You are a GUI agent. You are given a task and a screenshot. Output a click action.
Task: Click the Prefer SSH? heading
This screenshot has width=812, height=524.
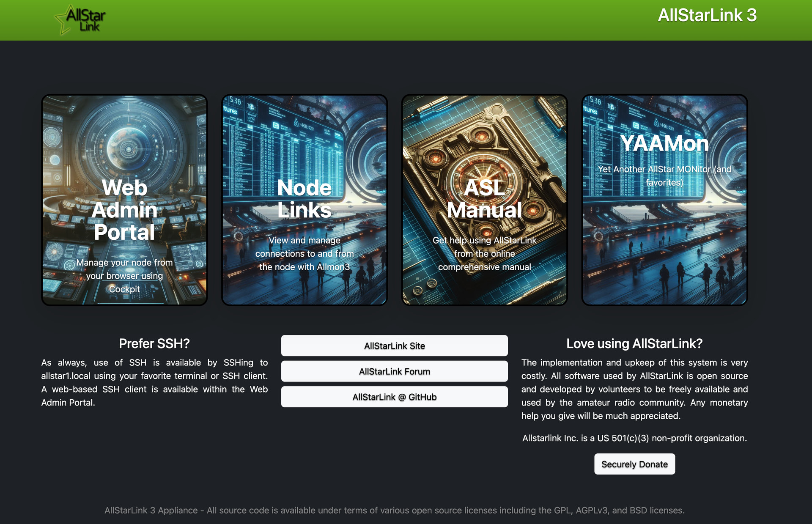tap(154, 343)
